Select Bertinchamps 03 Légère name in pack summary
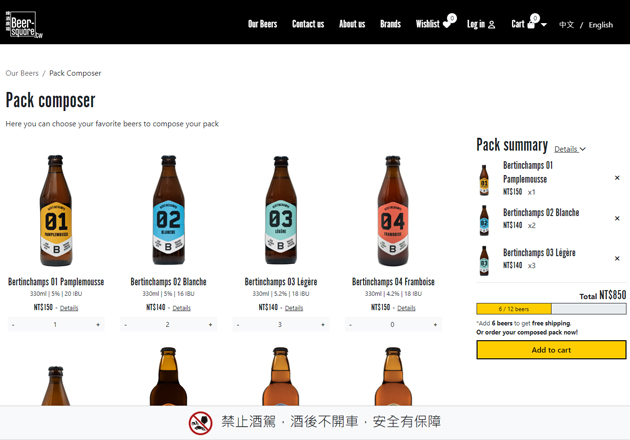The width and height of the screenshot is (630, 440). (x=539, y=253)
